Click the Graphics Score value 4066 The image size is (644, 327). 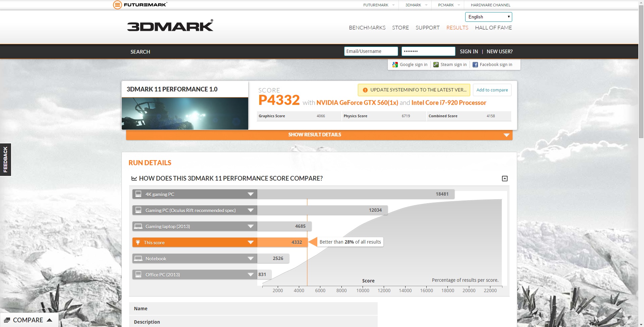click(x=321, y=116)
